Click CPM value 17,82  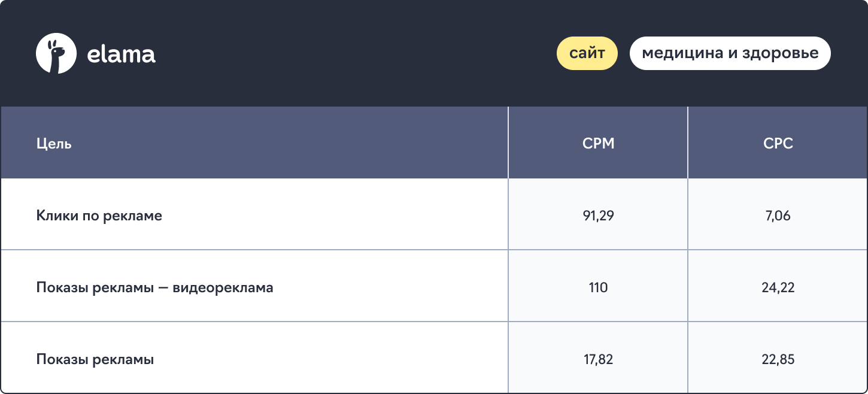599,359
